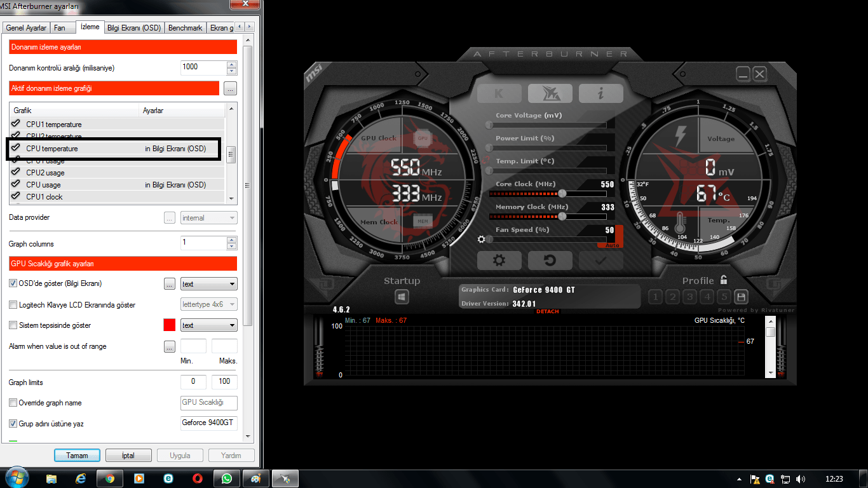Open the Benchmark tab
The image size is (868, 488).
tap(186, 28)
